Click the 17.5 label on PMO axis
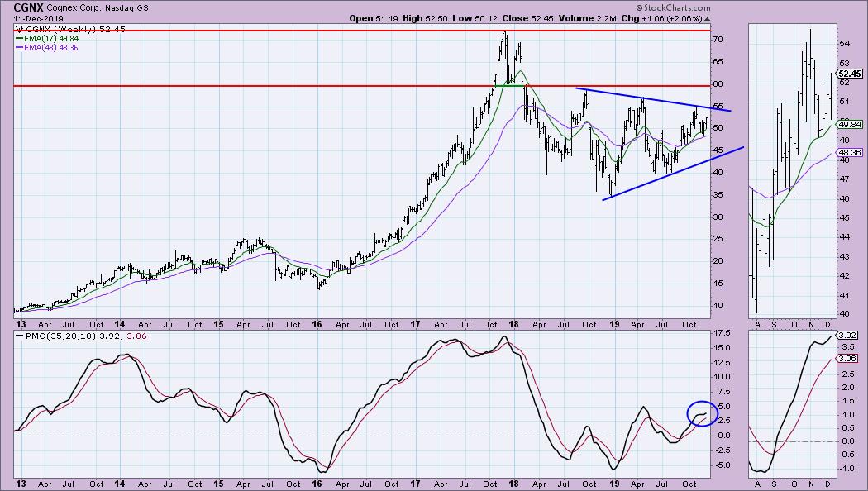The image size is (868, 491). click(723, 332)
